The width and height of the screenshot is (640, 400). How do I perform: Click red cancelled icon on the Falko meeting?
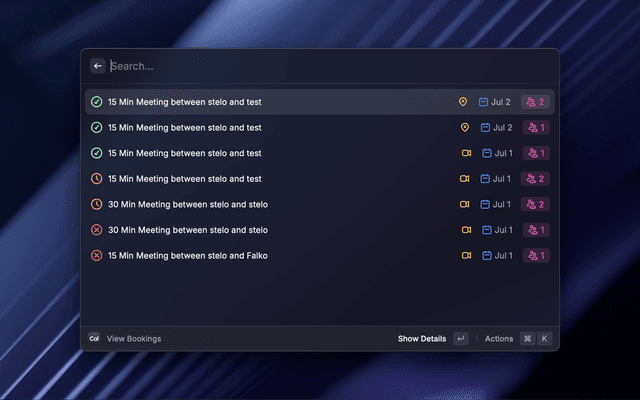click(x=96, y=256)
